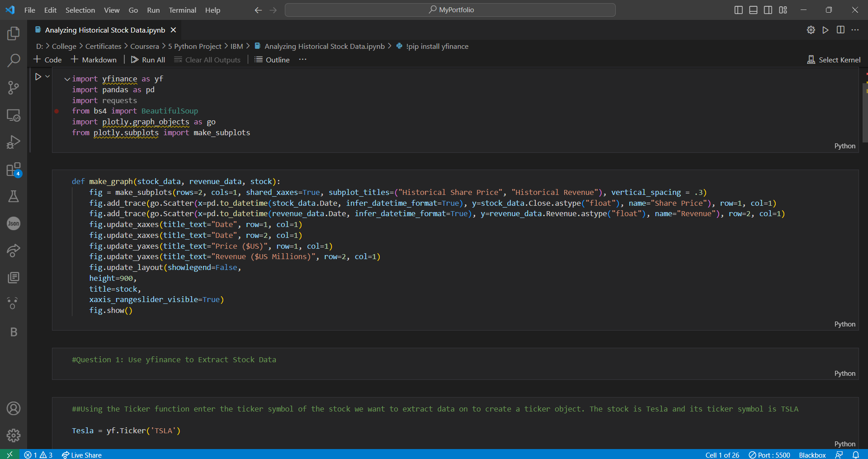Click the MyPortfolio command center search box

[x=450, y=10]
